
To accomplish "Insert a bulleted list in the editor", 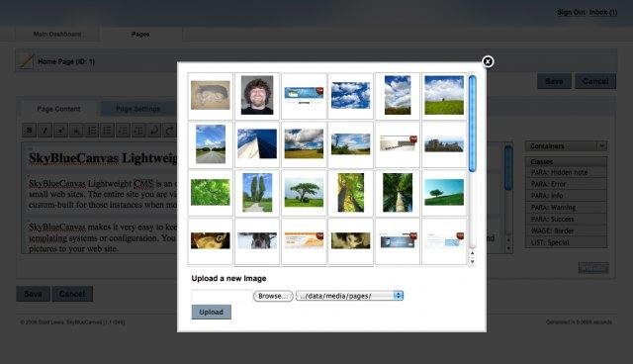I will 108,131.
